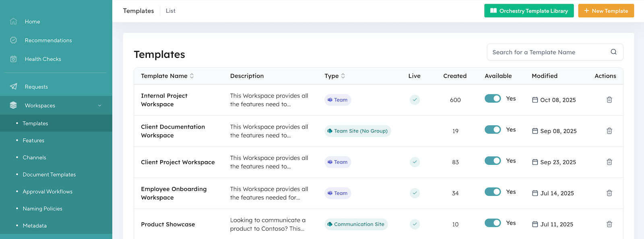Screen dimensions: 644x239
Task: Delete the Employee Onboarding Workspace template
Action: pos(609,193)
